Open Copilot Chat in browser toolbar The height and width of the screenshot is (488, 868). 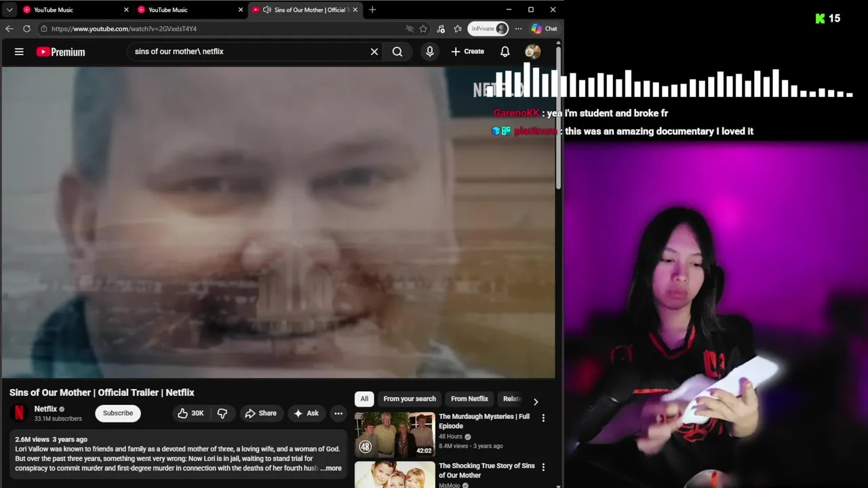(545, 28)
